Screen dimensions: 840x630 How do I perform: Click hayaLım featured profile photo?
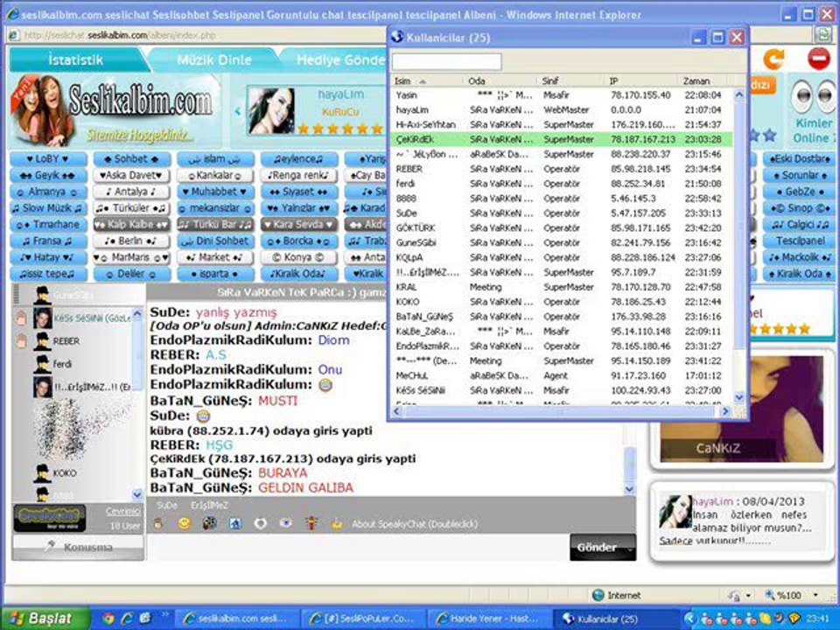271,111
